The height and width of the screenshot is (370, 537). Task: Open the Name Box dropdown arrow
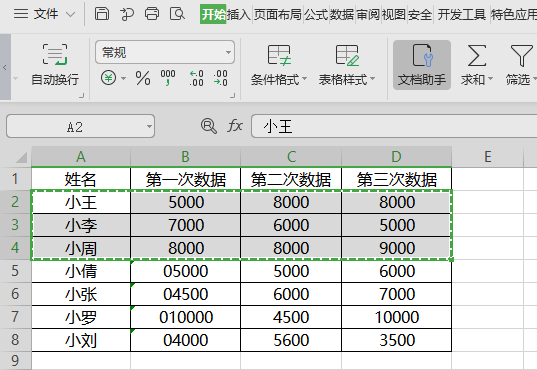[x=149, y=126]
